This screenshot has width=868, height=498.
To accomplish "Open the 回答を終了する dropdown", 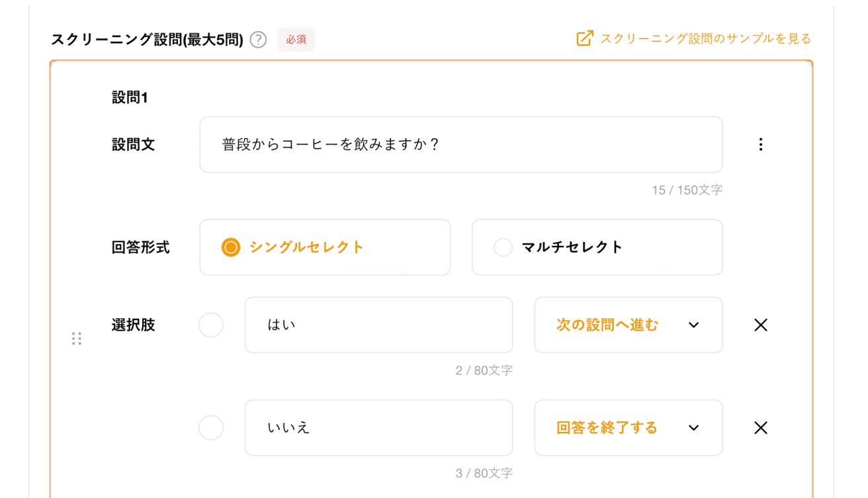I will pyautogui.click(x=628, y=427).
